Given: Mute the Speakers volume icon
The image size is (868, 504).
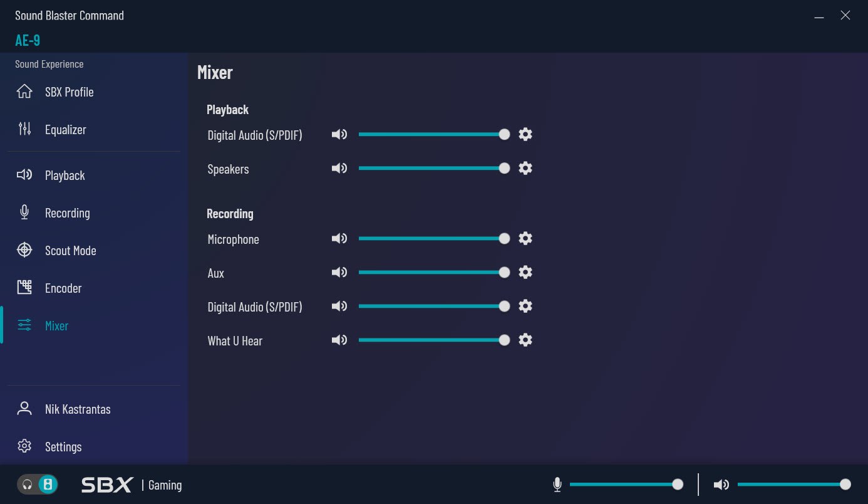Looking at the screenshot, I should (339, 168).
